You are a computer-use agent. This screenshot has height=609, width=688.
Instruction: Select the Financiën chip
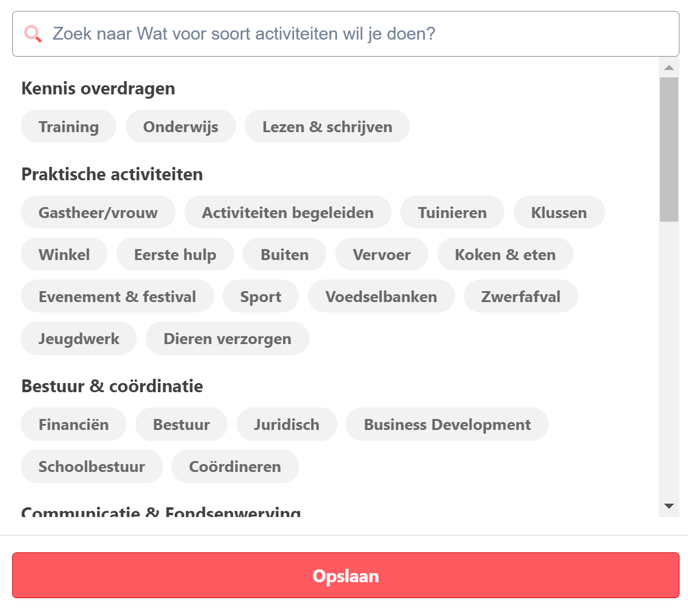pos(73,425)
